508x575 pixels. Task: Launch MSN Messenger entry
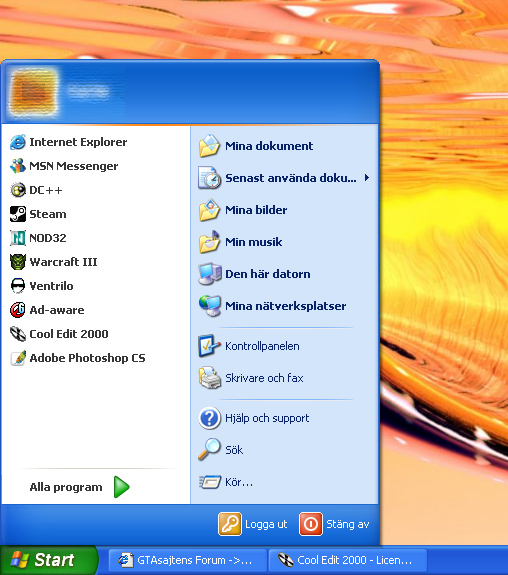click(73, 166)
